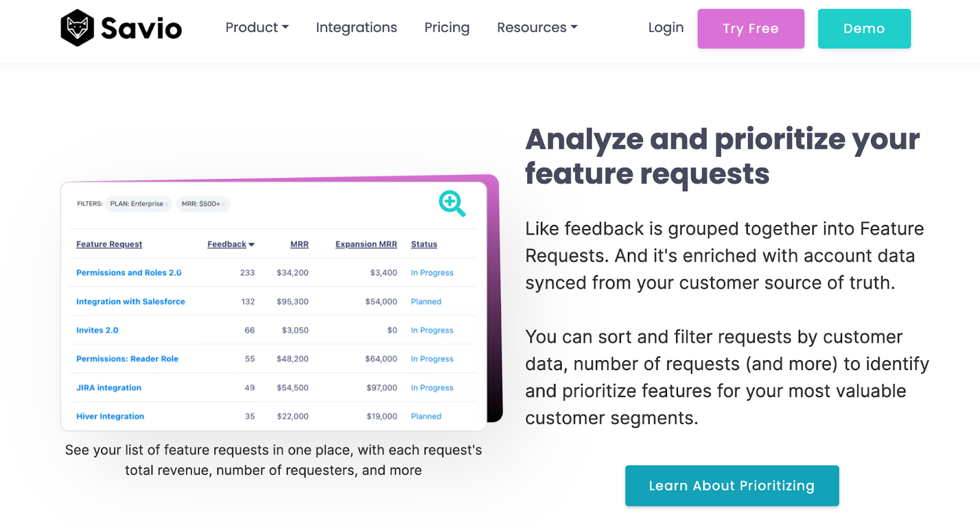Click the Login link
Viewport: 980px width, 528px height.
coord(665,28)
